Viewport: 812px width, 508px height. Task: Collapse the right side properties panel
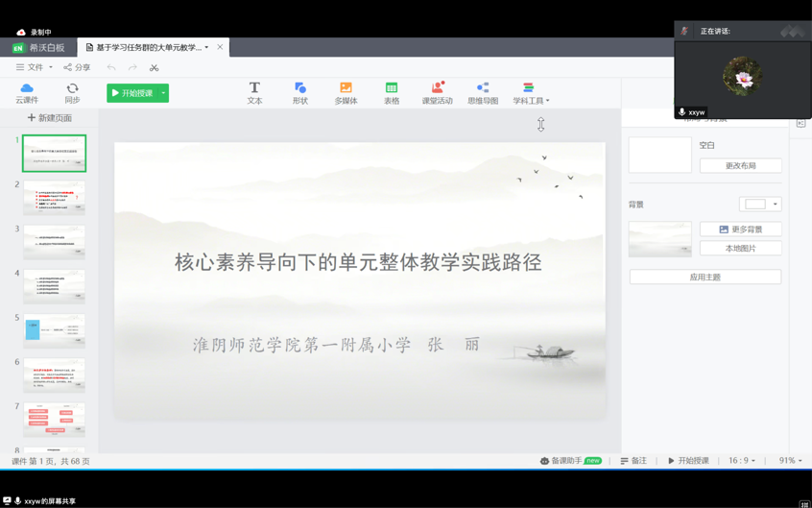(x=800, y=123)
